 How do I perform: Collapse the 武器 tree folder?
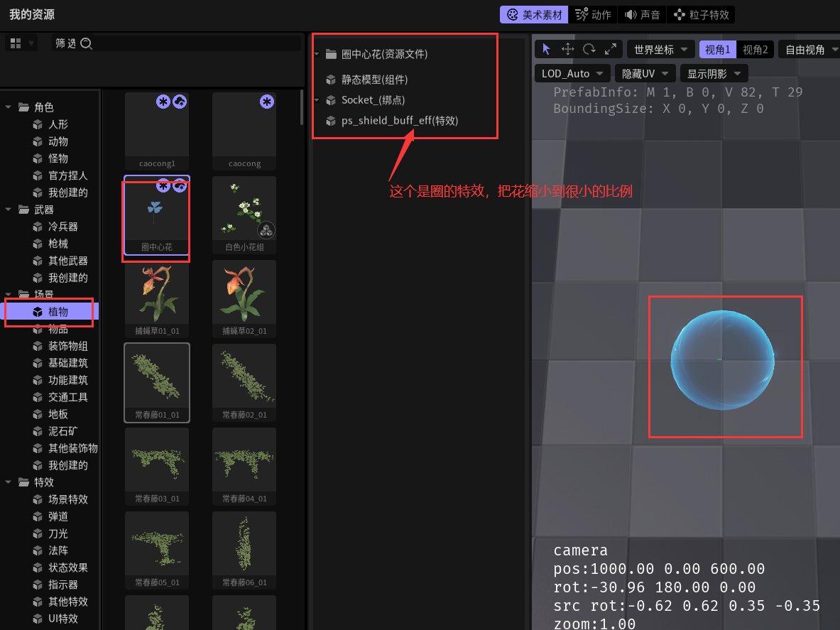pyautogui.click(x=8, y=210)
